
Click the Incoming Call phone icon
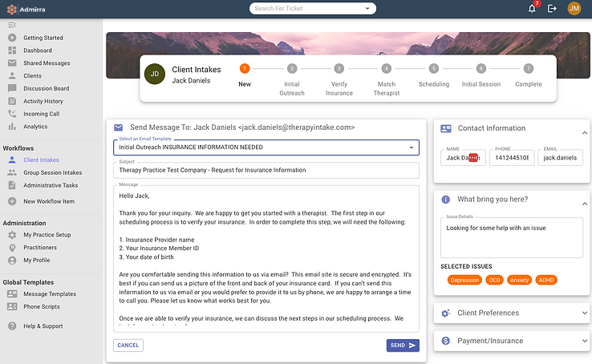coord(12,114)
